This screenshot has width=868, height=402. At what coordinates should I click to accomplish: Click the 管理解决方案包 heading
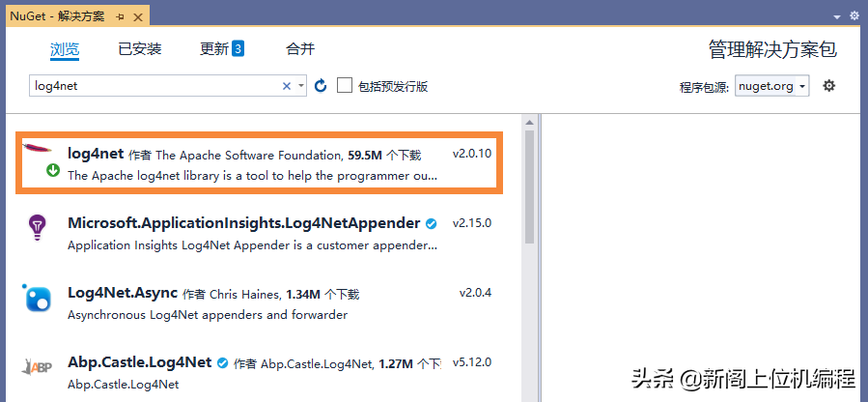pyautogui.click(x=772, y=50)
